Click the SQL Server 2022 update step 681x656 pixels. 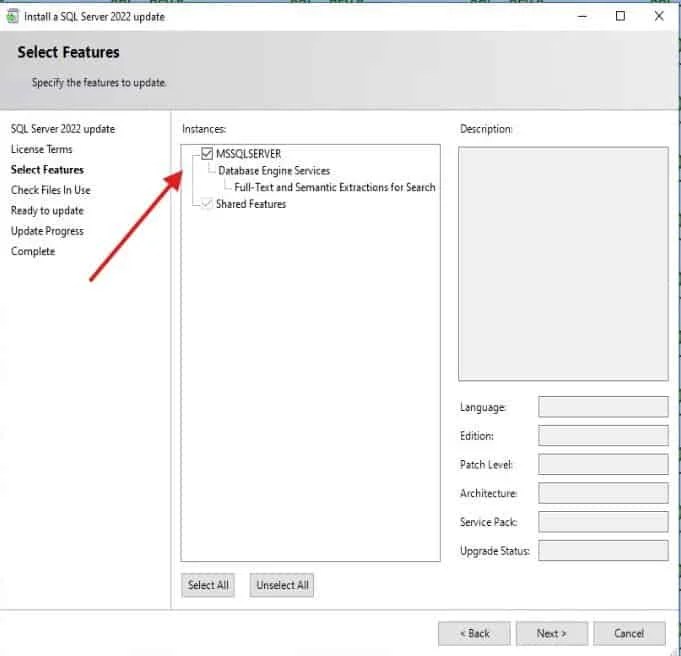tap(63, 129)
